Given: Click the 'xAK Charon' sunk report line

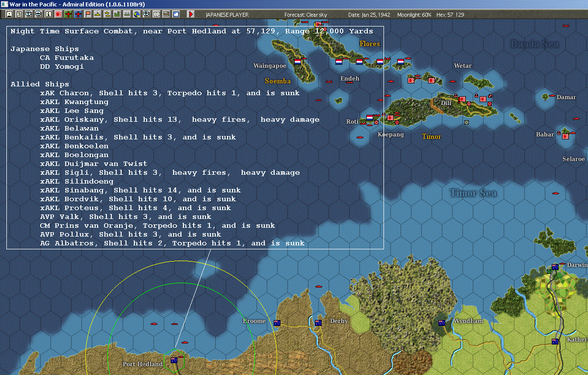Looking at the screenshot, I should [170, 93].
